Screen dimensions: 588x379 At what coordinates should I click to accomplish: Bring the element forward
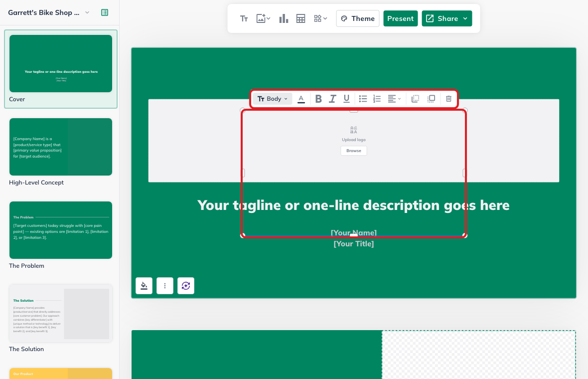[x=431, y=99]
